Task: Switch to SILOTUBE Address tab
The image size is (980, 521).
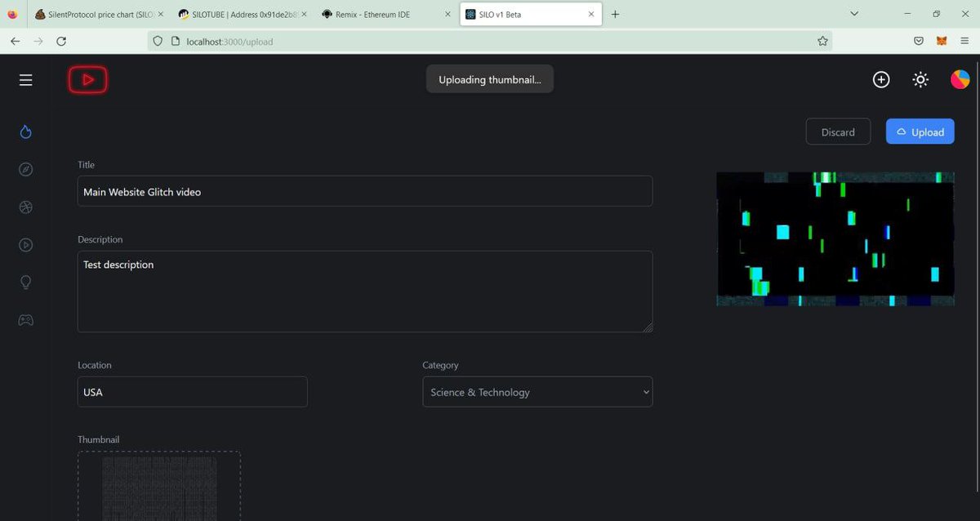Action: (242, 14)
